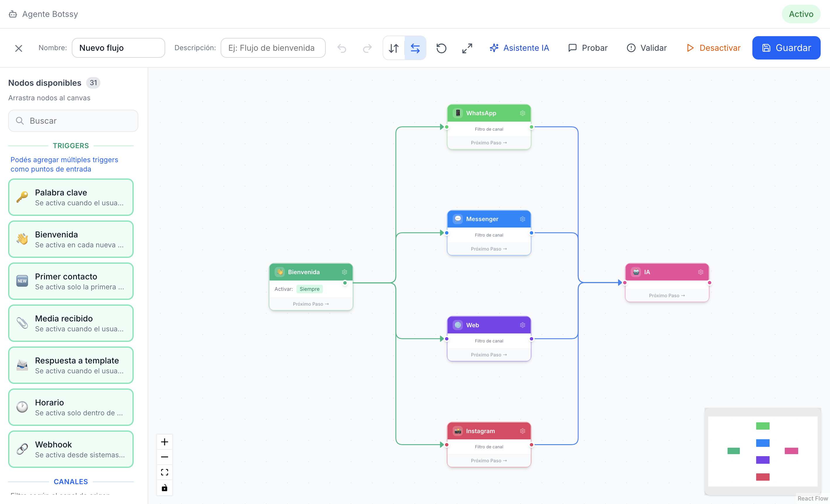Expand Próximo Paso on Web node
This screenshot has height=504, width=830.
[x=489, y=354]
